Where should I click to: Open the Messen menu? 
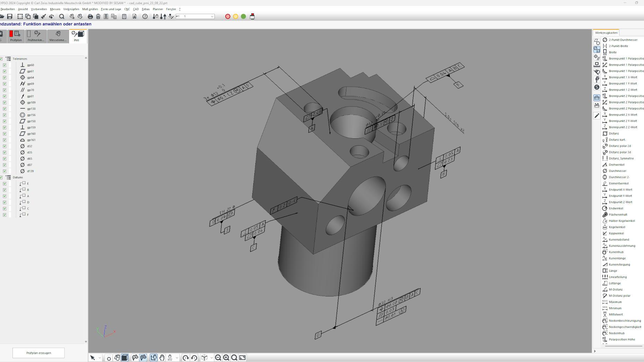click(55, 9)
